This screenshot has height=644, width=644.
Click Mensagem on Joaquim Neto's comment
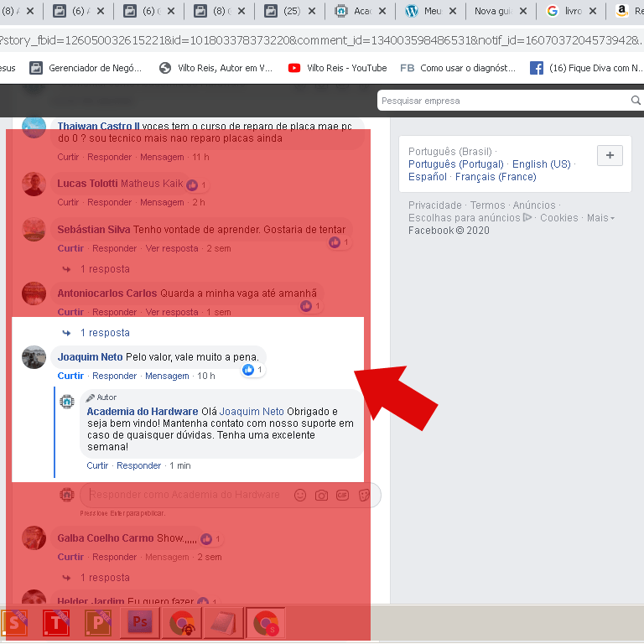pos(167,376)
